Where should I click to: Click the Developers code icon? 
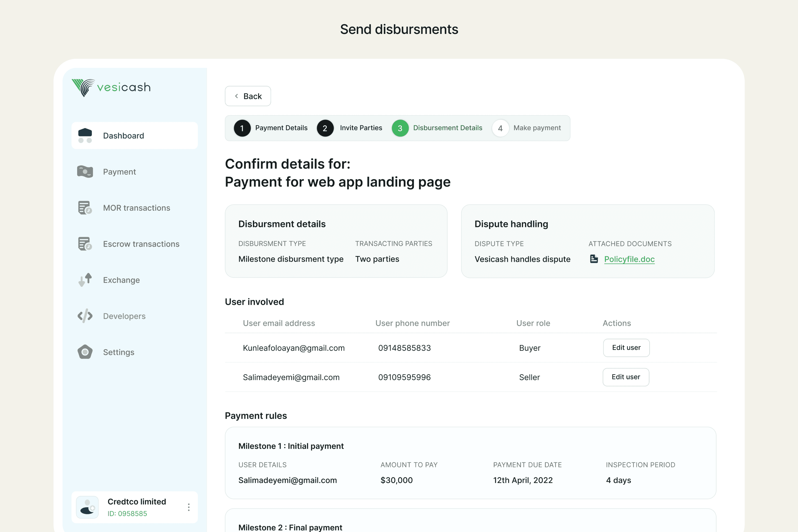click(85, 316)
